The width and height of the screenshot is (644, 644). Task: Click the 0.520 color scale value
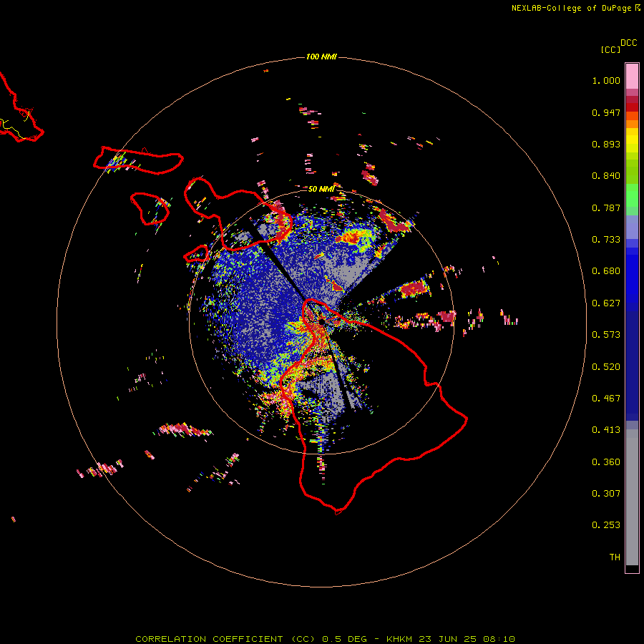[x=606, y=367]
